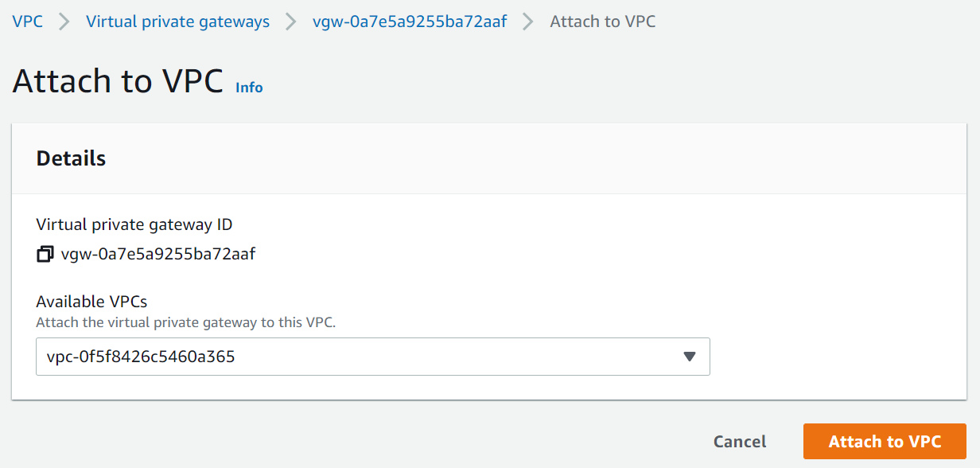
Task: Select the gateway ID text in Details
Action: tap(157, 255)
